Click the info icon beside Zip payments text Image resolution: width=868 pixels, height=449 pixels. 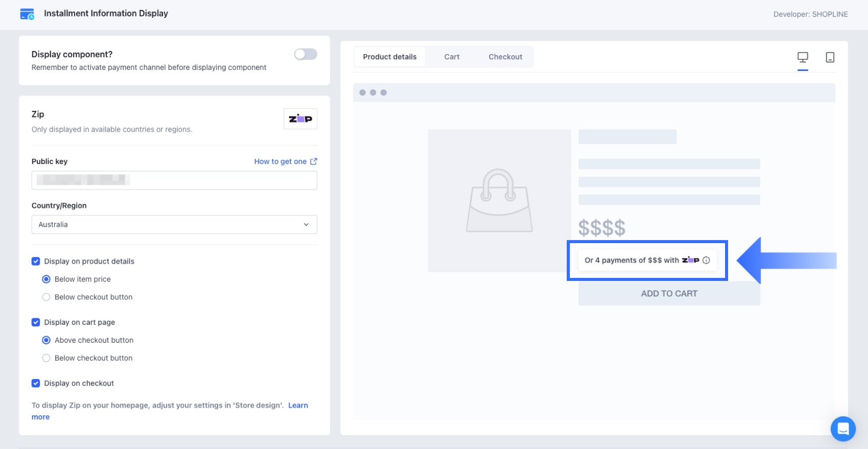click(706, 260)
